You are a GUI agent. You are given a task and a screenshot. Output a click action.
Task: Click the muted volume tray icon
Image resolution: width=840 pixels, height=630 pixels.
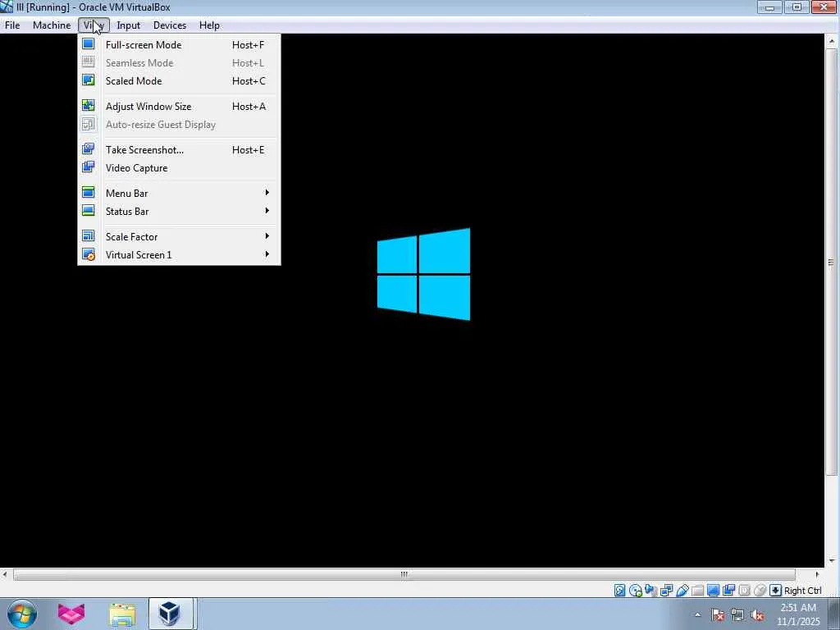[x=757, y=615]
